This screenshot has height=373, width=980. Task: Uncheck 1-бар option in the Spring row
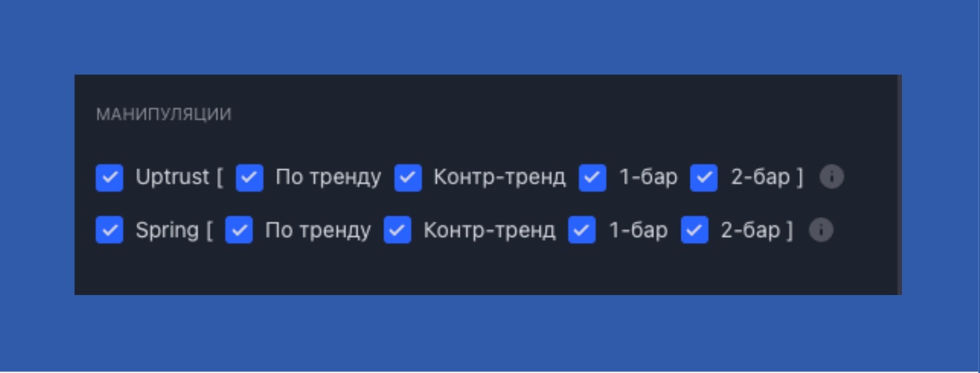(581, 230)
